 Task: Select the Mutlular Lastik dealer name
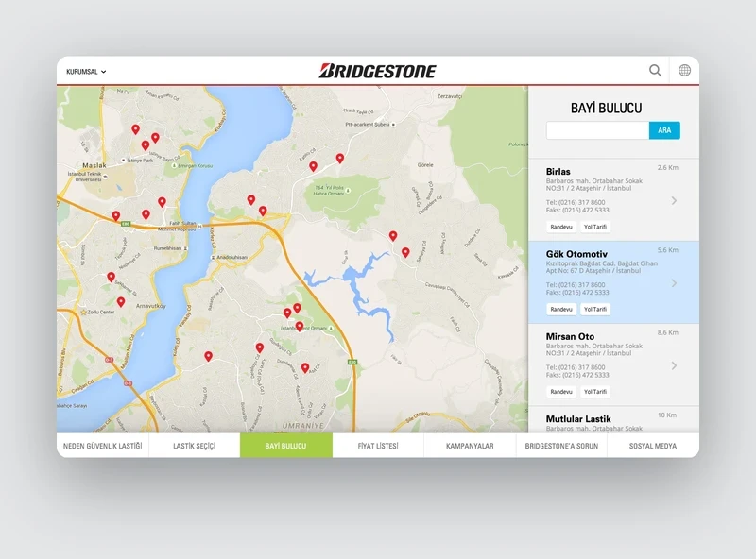coord(578,418)
